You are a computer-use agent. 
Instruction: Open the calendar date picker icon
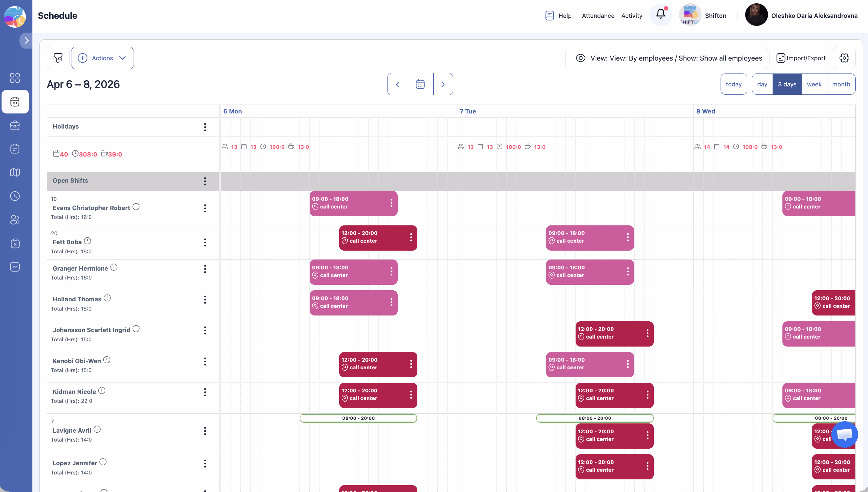(420, 84)
